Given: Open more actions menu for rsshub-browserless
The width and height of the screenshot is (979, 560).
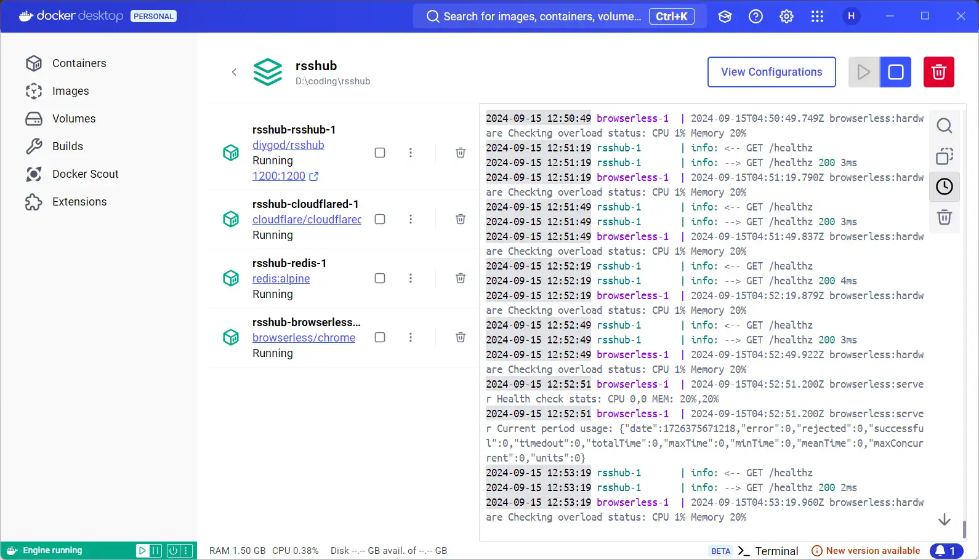Looking at the screenshot, I should tap(411, 337).
